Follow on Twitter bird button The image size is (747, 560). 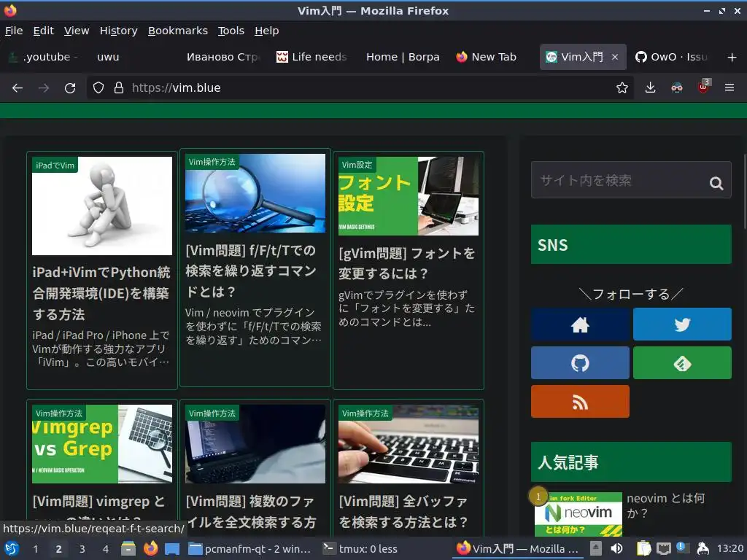pyautogui.click(x=682, y=324)
